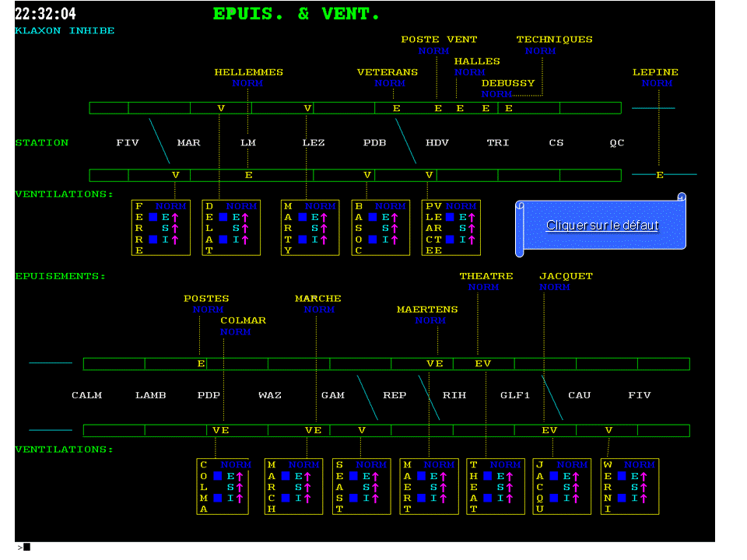Click the HDV station name
Screen dimensions: 747x560
pyautogui.click(x=437, y=143)
